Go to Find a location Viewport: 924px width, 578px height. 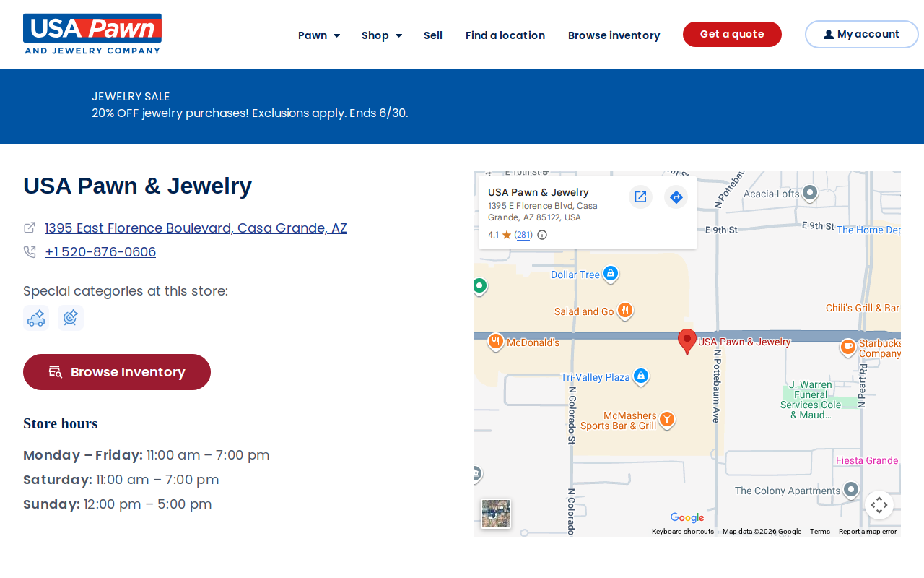505,35
